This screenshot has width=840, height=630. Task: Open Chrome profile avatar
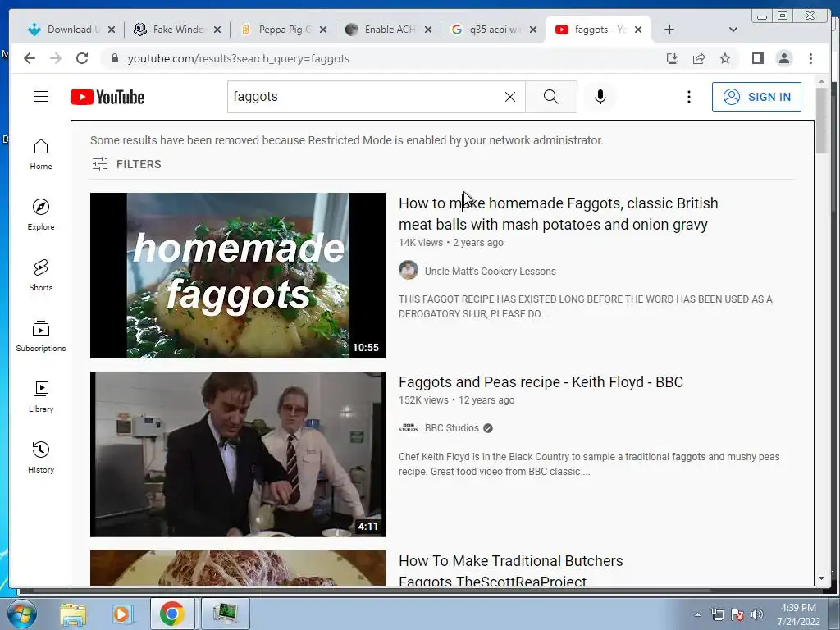(784, 58)
